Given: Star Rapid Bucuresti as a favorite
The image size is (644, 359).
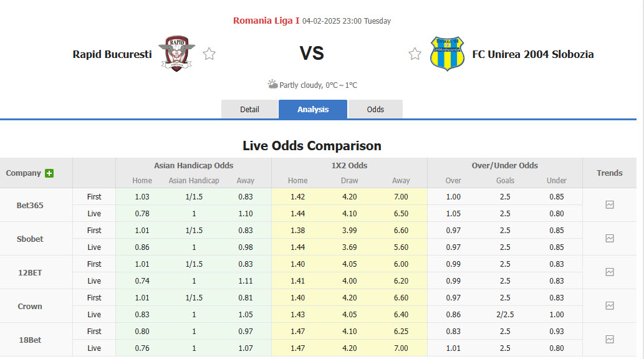Looking at the screenshot, I should pos(209,54).
